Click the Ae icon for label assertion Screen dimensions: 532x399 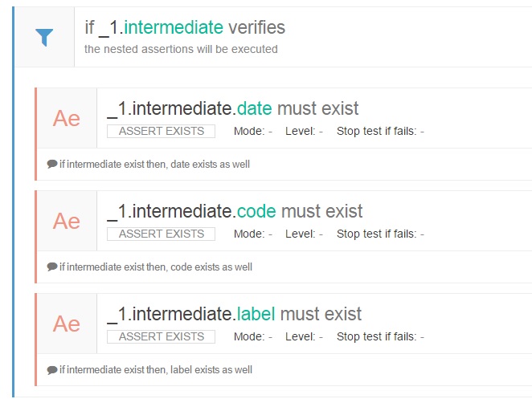[67, 324]
